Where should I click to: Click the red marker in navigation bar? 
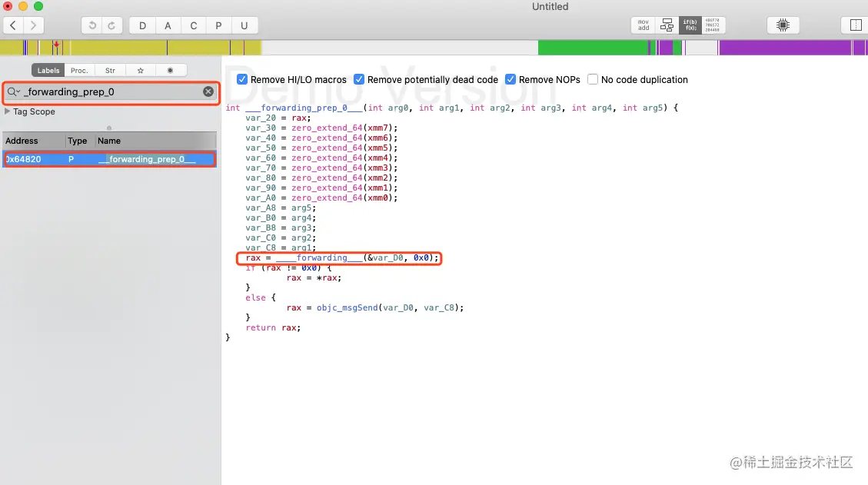click(56, 45)
